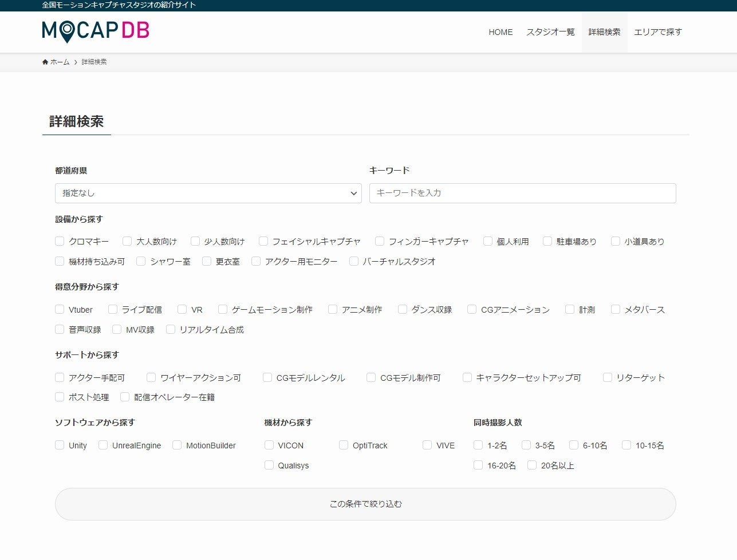
Task: Tick the 3-5名 checkbox
Action: (x=526, y=445)
